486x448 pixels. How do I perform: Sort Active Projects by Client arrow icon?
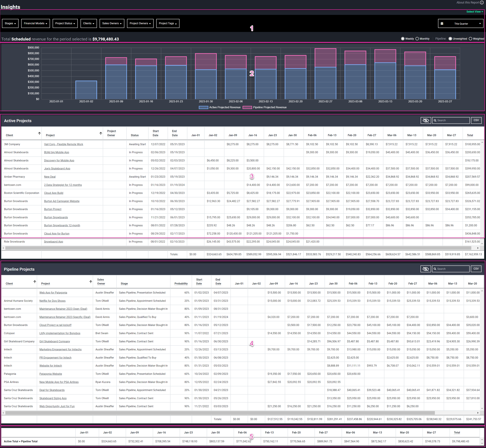tap(39, 133)
